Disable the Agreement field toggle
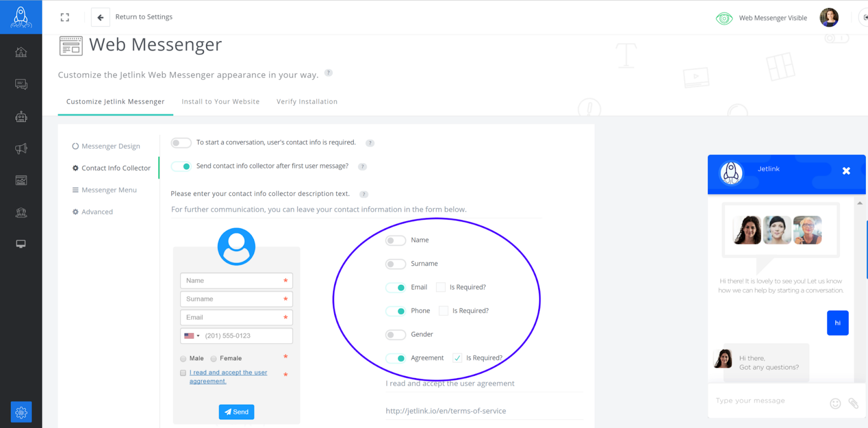The width and height of the screenshot is (868, 428). (x=395, y=358)
